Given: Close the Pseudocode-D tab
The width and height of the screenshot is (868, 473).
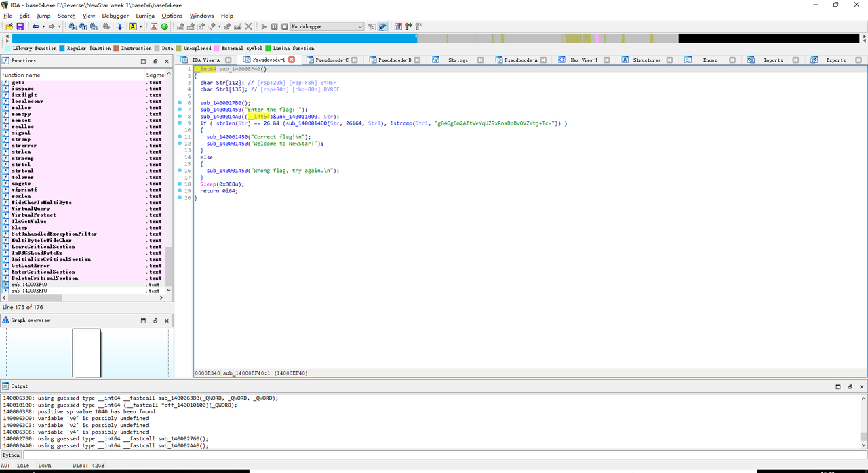Looking at the screenshot, I should pyautogui.click(x=292, y=60).
